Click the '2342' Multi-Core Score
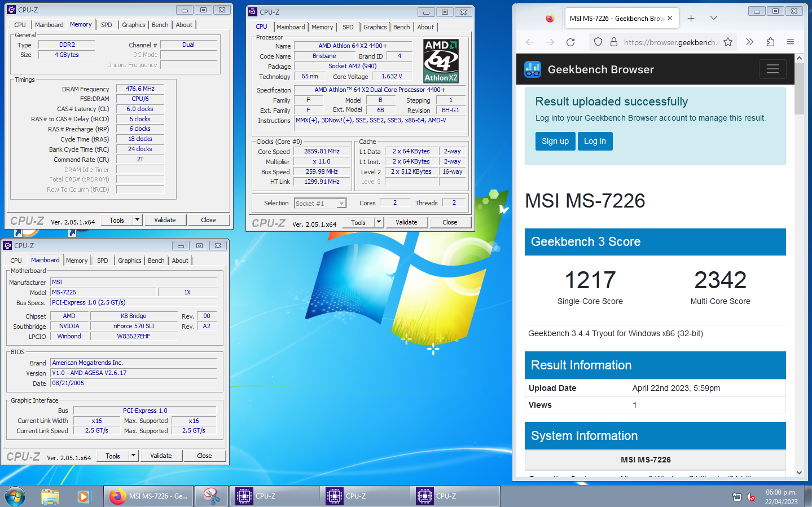This screenshot has height=507, width=812. click(721, 280)
